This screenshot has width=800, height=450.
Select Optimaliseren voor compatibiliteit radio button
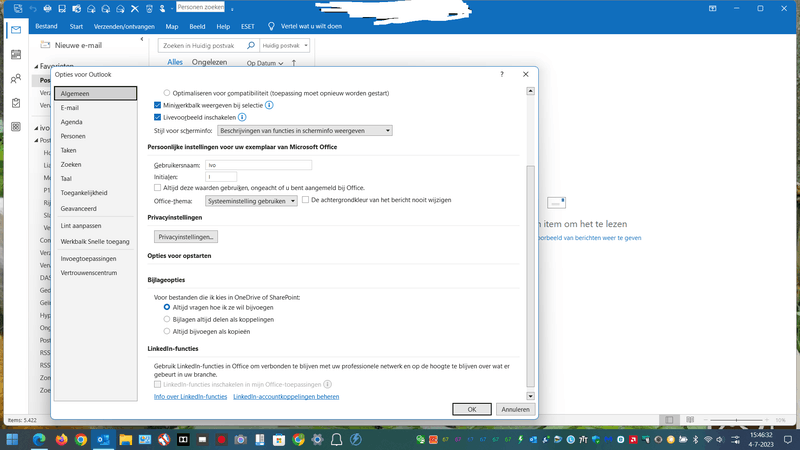click(167, 93)
